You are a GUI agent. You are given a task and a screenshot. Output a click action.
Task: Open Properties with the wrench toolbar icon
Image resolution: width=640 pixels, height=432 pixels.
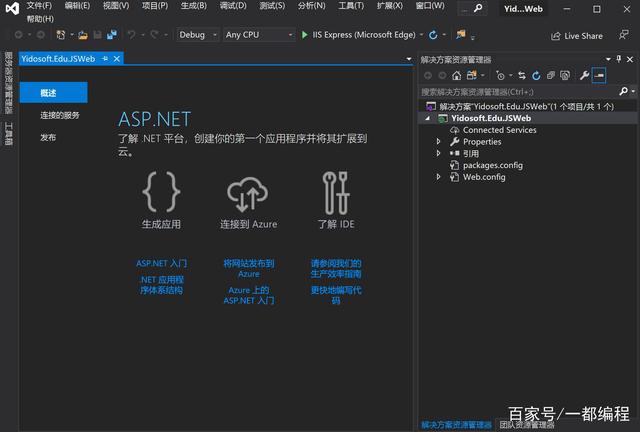point(584,76)
